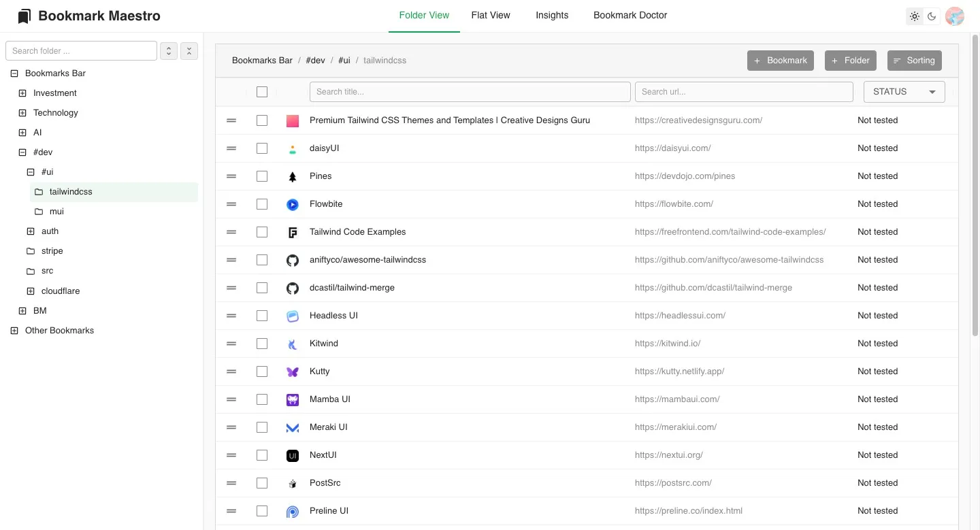
Task: Select the Meraki UI checkbox
Action: 262,427
